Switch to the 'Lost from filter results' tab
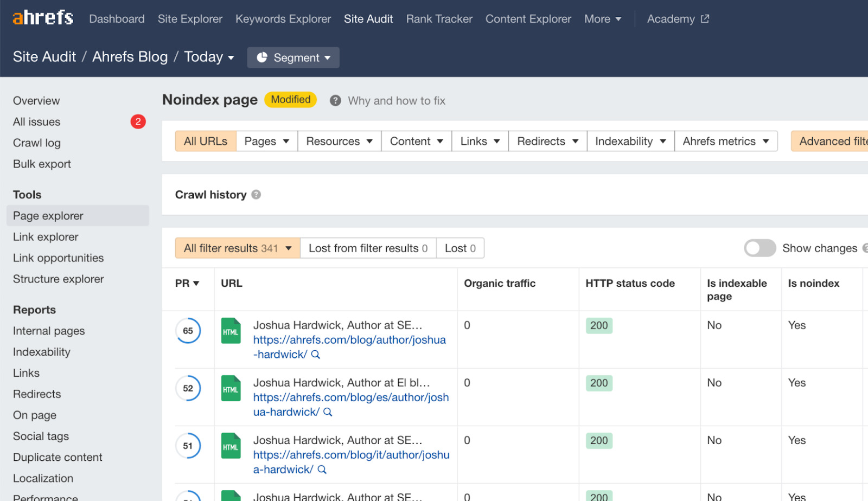Viewport: 868px width, 501px height. (x=368, y=248)
